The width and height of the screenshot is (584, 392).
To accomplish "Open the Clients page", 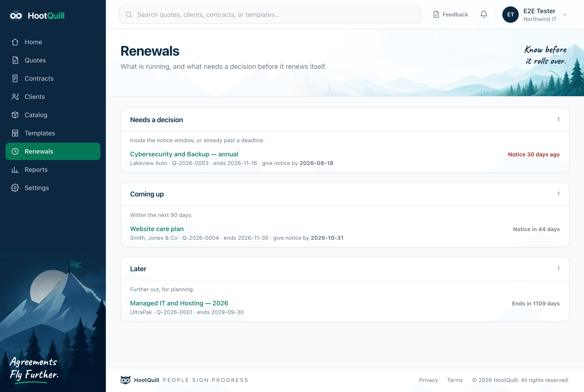I will click(53, 97).
